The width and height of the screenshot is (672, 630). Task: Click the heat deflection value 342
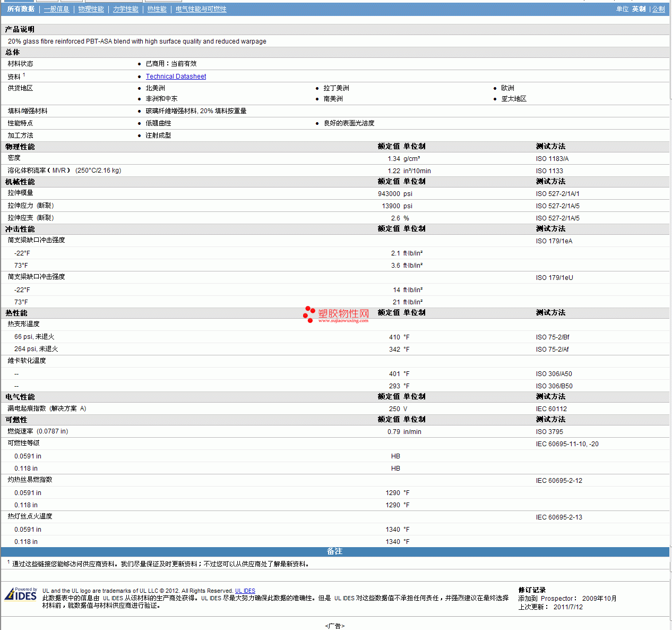[394, 350]
